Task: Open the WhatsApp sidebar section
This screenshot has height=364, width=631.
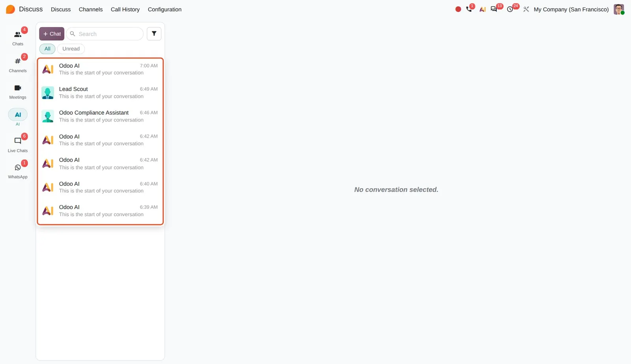Action: tap(18, 171)
